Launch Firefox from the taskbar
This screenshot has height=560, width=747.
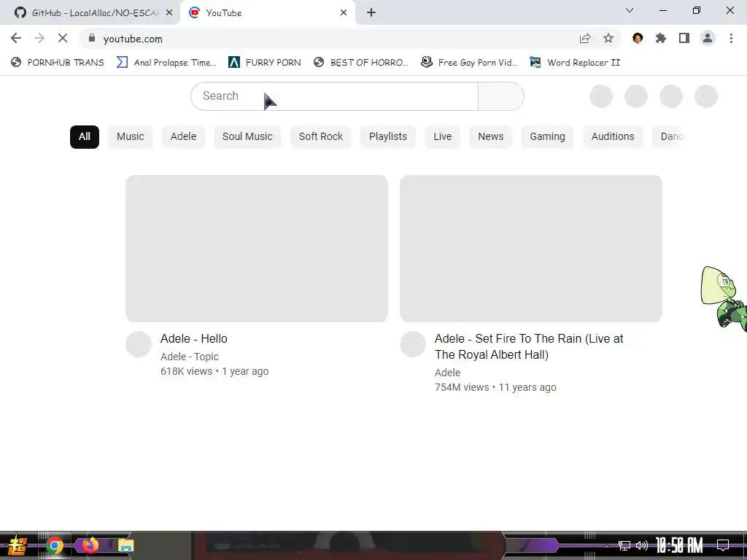click(x=90, y=545)
